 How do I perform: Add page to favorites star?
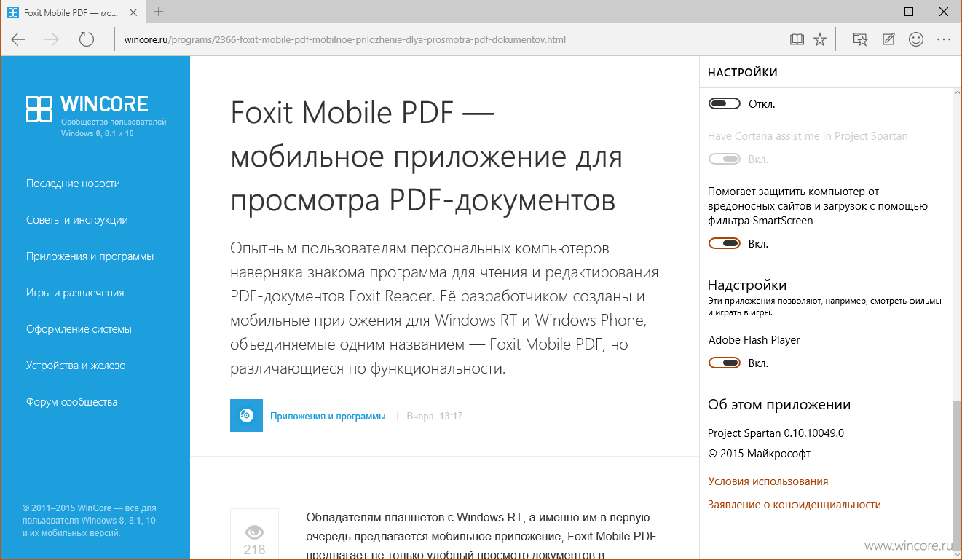[x=820, y=40]
